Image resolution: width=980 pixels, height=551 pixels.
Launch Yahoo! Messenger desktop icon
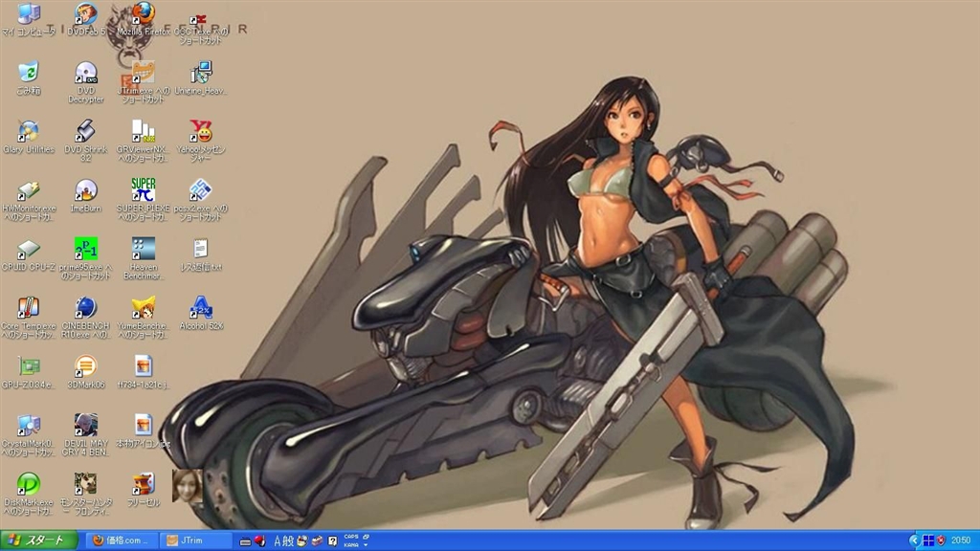pos(201,141)
